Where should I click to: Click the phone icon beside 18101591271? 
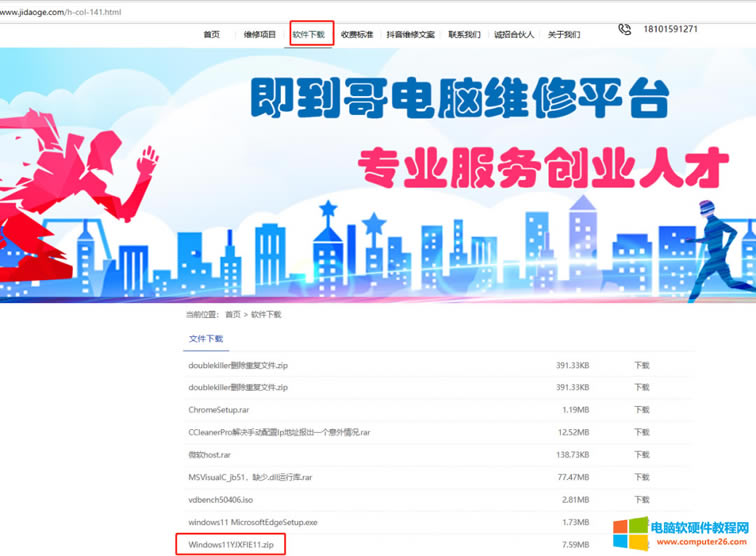(x=625, y=30)
